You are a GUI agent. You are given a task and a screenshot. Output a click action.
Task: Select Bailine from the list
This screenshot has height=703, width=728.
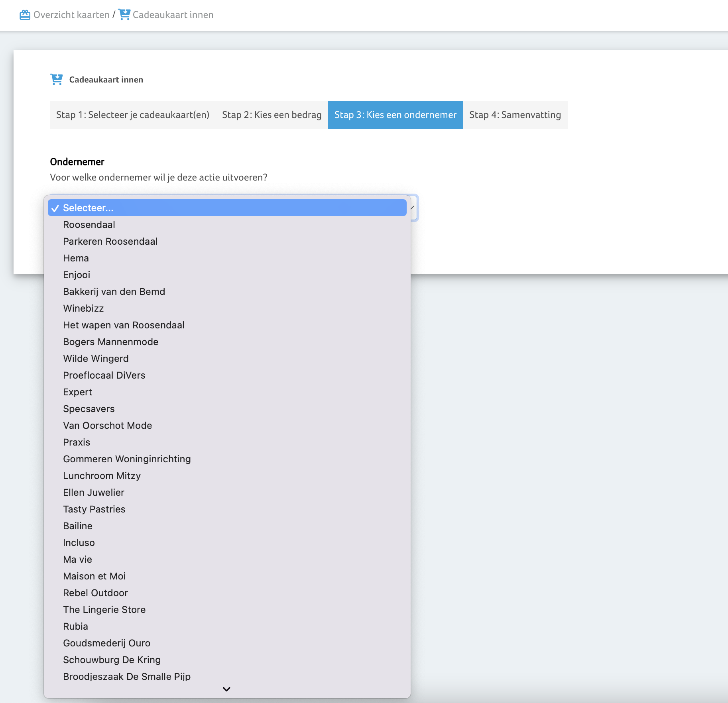tap(227, 526)
